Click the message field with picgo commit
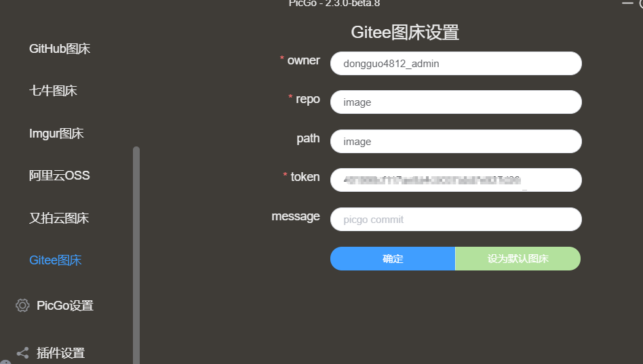The image size is (643, 364). tap(456, 220)
